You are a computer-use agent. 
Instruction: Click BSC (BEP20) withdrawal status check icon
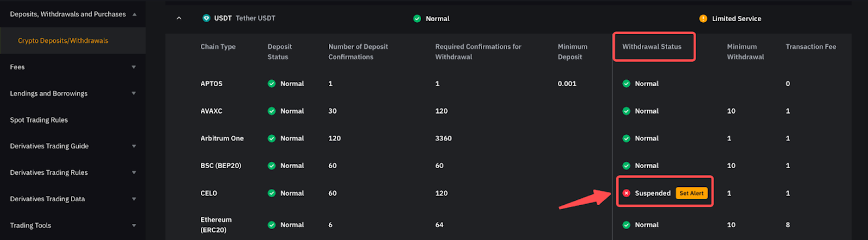coord(626,166)
